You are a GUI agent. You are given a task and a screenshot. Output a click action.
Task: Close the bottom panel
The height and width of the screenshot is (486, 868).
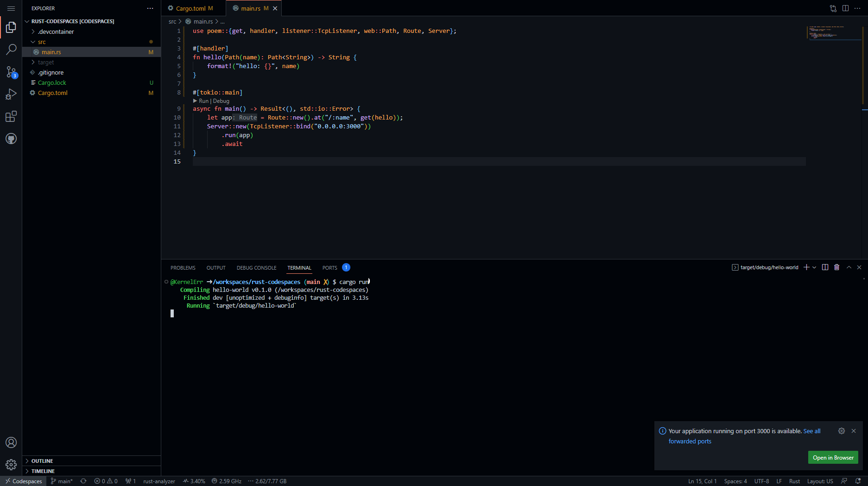click(859, 267)
